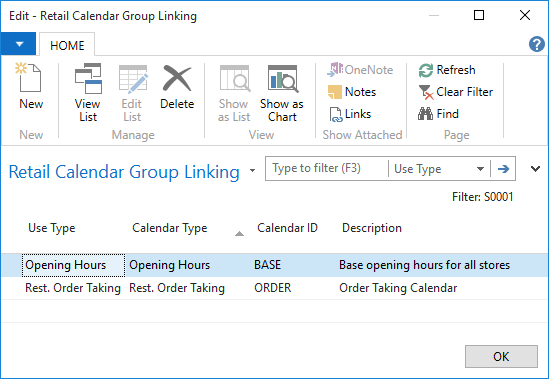
Task: Open the dropdown beside the Retail Calendar Group Linking title
Action: click(x=252, y=171)
